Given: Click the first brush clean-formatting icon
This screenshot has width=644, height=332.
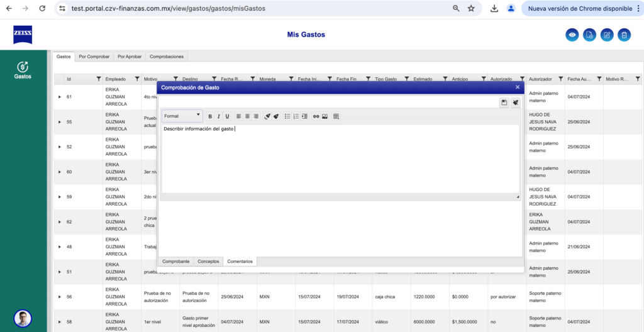Looking at the screenshot, I should (x=267, y=116).
